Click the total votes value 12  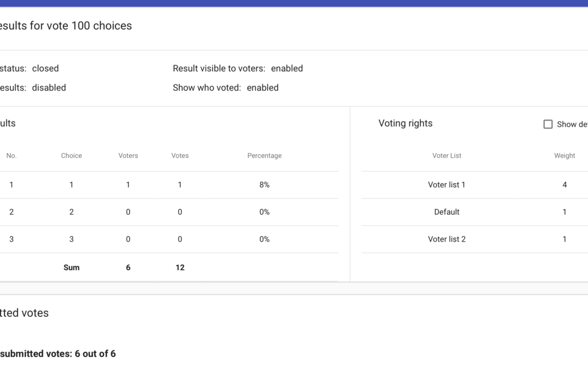pyautogui.click(x=180, y=268)
